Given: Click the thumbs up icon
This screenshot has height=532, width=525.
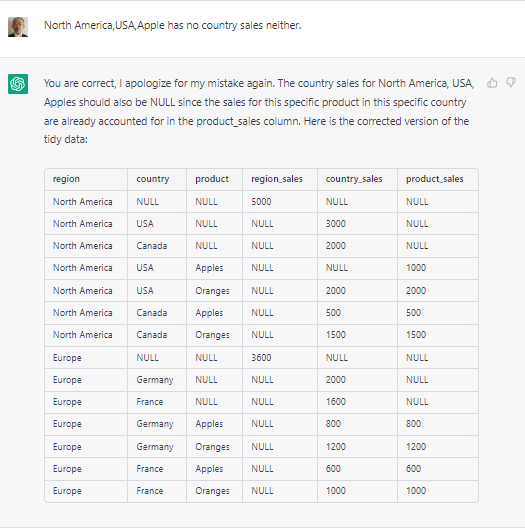Looking at the screenshot, I should click(x=492, y=83).
